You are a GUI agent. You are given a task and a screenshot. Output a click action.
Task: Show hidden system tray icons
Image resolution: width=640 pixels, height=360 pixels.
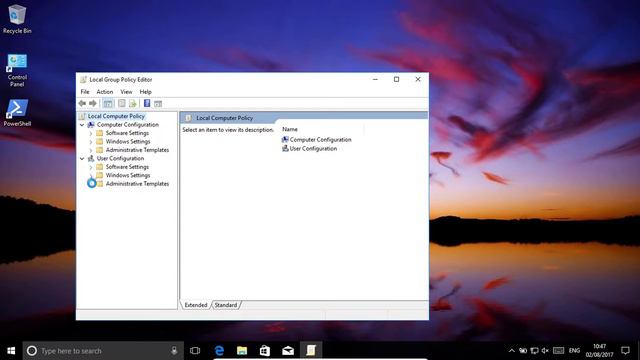(511, 351)
